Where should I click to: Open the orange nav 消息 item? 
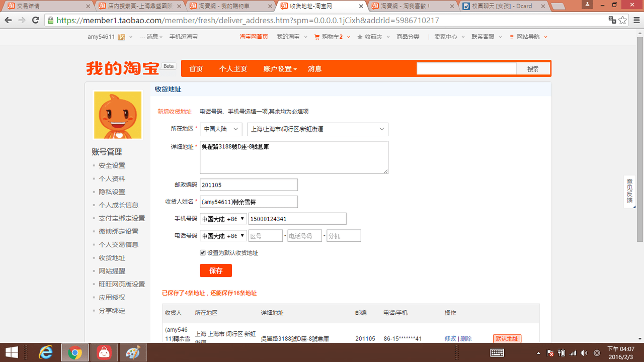(314, 69)
